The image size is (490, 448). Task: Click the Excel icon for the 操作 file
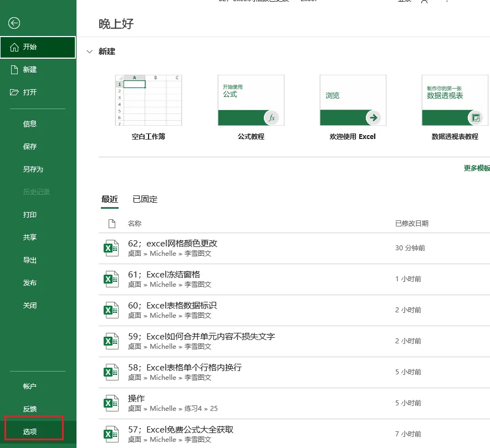coord(111,403)
